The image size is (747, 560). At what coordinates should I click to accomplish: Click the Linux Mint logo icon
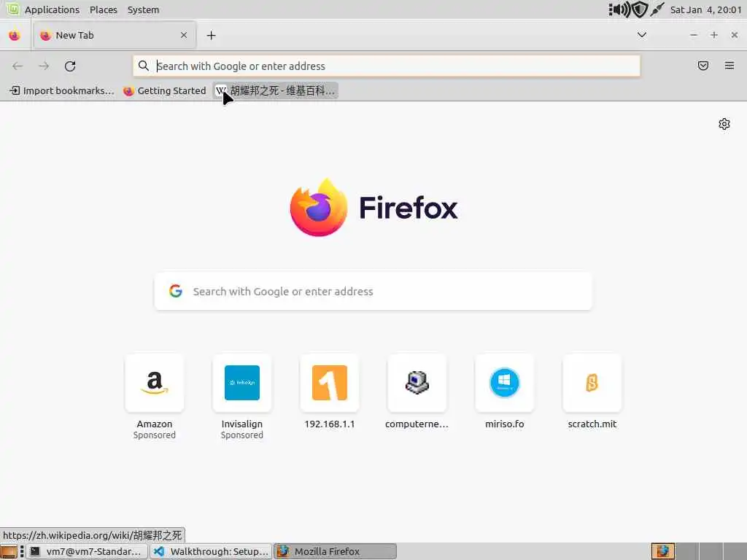tap(12, 9)
